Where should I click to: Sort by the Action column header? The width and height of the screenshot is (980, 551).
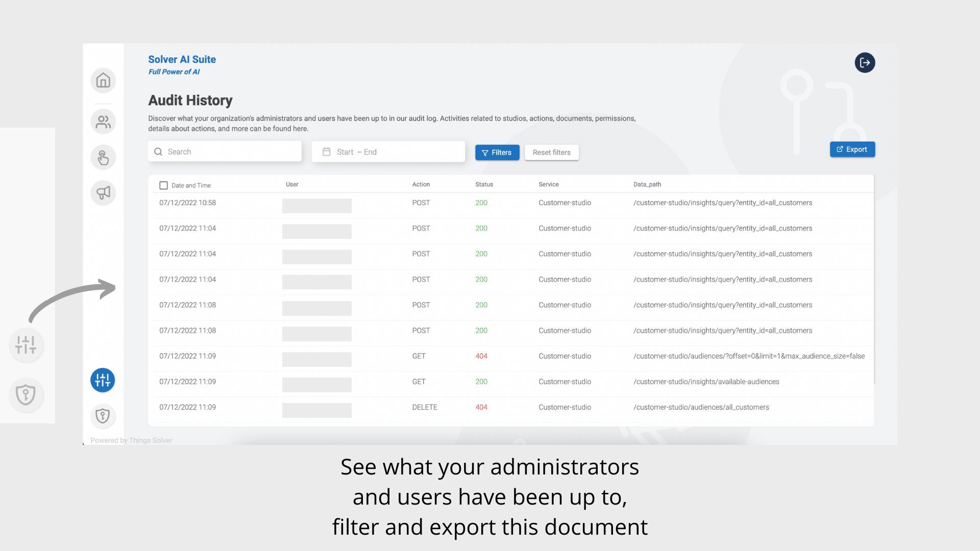tap(421, 184)
